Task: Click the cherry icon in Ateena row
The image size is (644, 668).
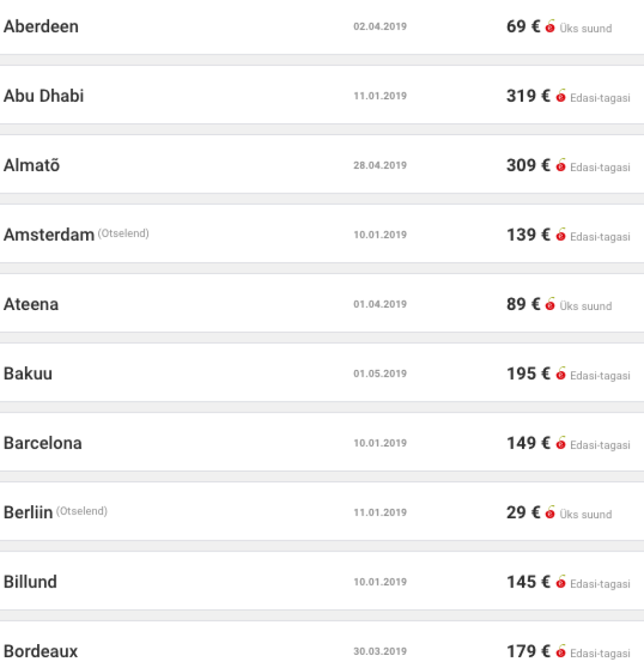Action: (x=550, y=304)
